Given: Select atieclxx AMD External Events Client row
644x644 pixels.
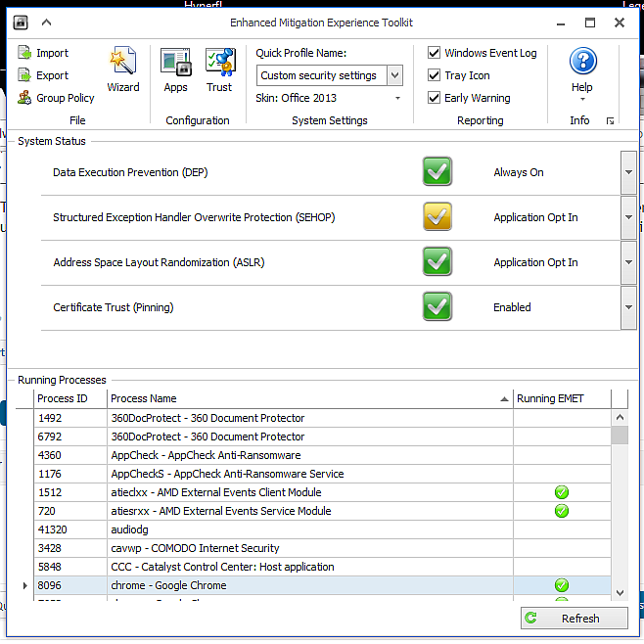Looking at the screenshot, I should [x=322, y=492].
